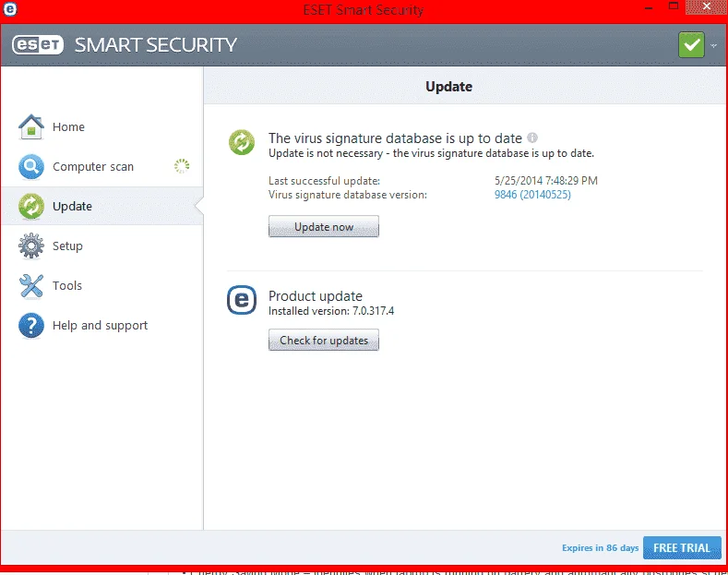Click the blue ESET product update icon
Screen dimensions: 728x575
[x=242, y=300]
